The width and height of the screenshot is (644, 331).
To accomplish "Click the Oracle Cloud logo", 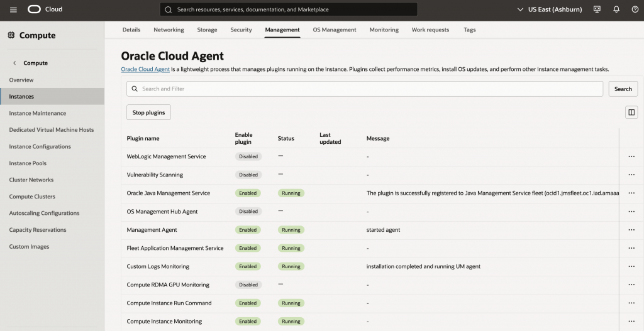I will (x=34, y=9).
